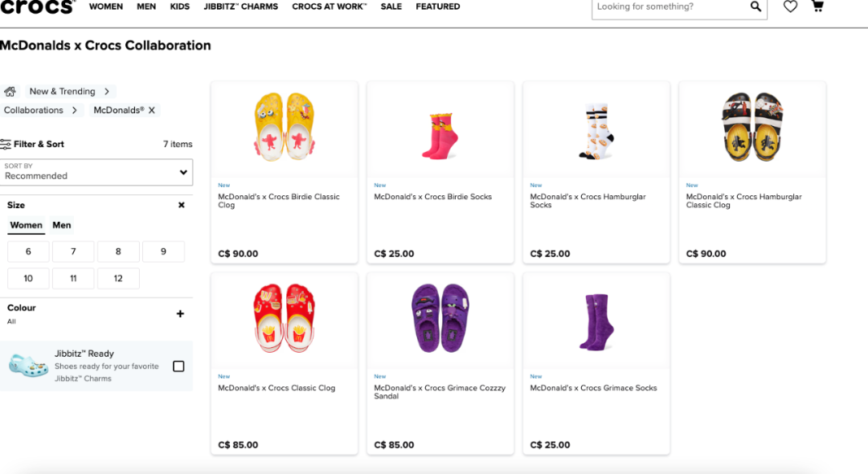Screen dimensions: 868x474
Task: Open the Women navigation menu
Action: [x=106, y=6]
